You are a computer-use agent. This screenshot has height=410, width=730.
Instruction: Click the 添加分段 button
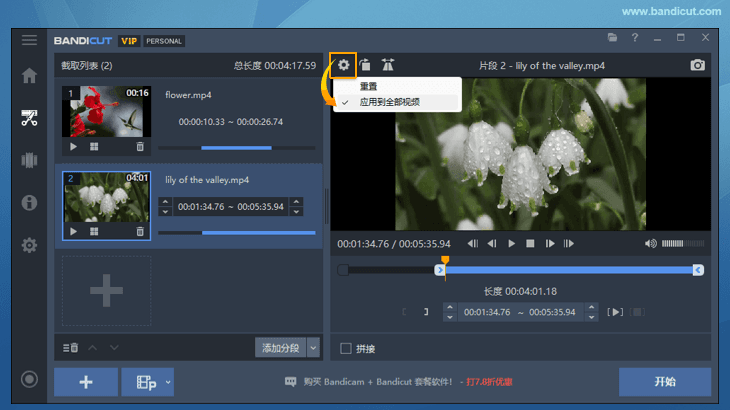pos(280,348)
